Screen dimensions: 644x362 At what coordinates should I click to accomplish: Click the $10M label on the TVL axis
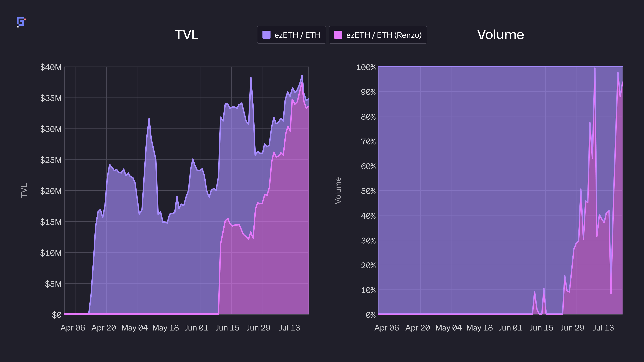(x=51, y=253)
